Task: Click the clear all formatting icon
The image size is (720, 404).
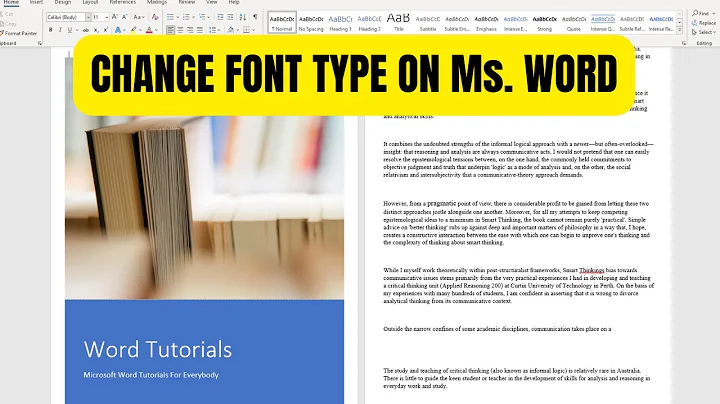Action: point(155,17)
